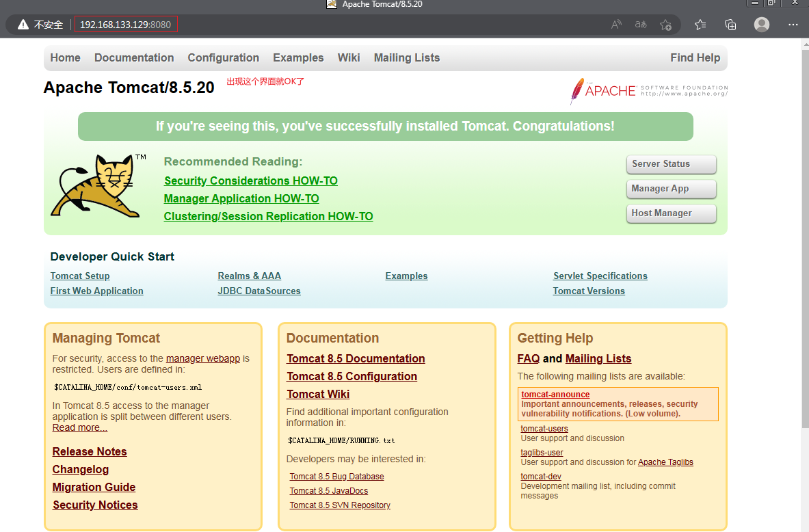The image size is (809, 532).
Task: Open Realms & AAA link
Action: [x=249, y=276]
